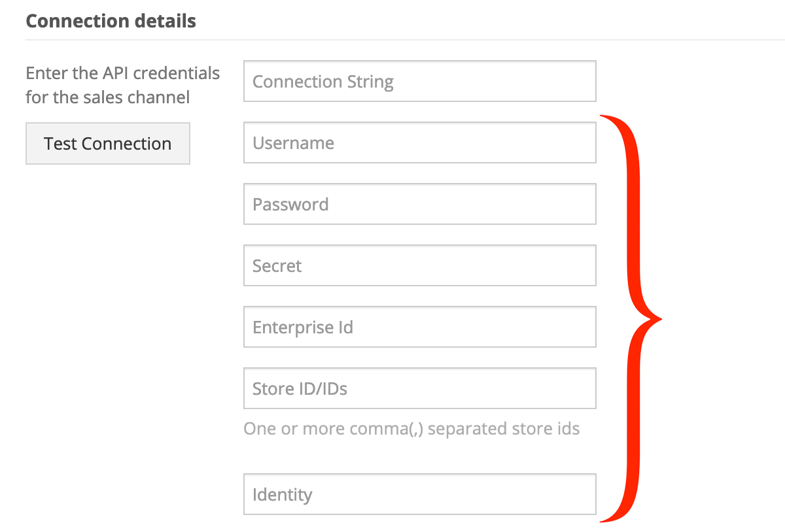Screen dimensions: 785x532
Task: Focus the field between Password and Enterprise Id
Action: [x=420, y=265]
